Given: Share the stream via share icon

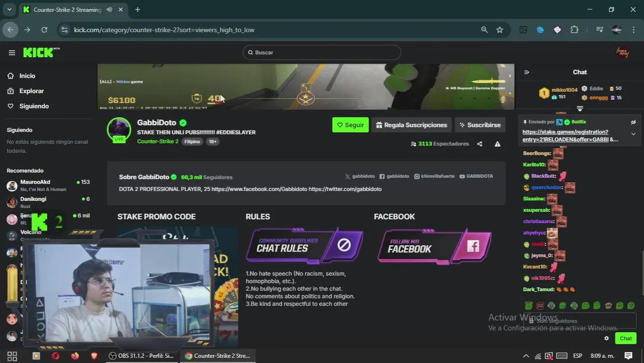Looking at the screenshot, I should [x=480, y=144].
